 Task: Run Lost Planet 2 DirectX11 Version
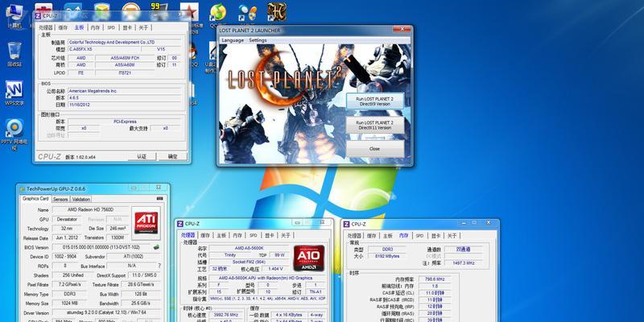point(374,126)
